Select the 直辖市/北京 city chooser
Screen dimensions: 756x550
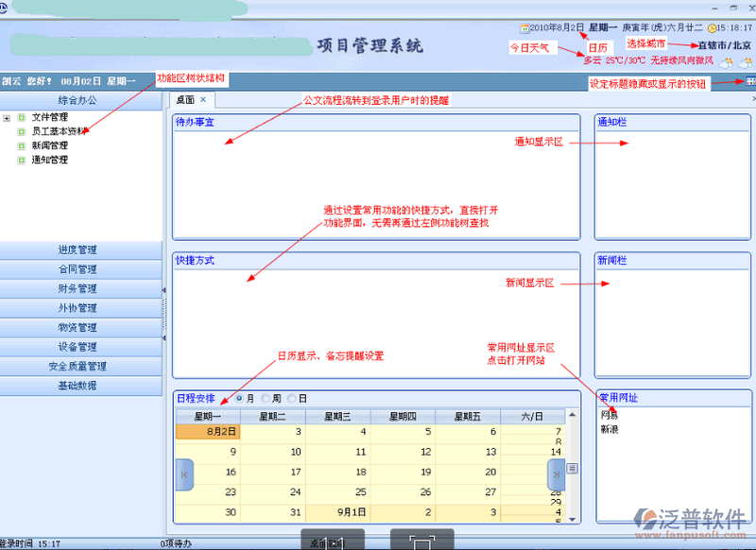[x=724, y=44]
